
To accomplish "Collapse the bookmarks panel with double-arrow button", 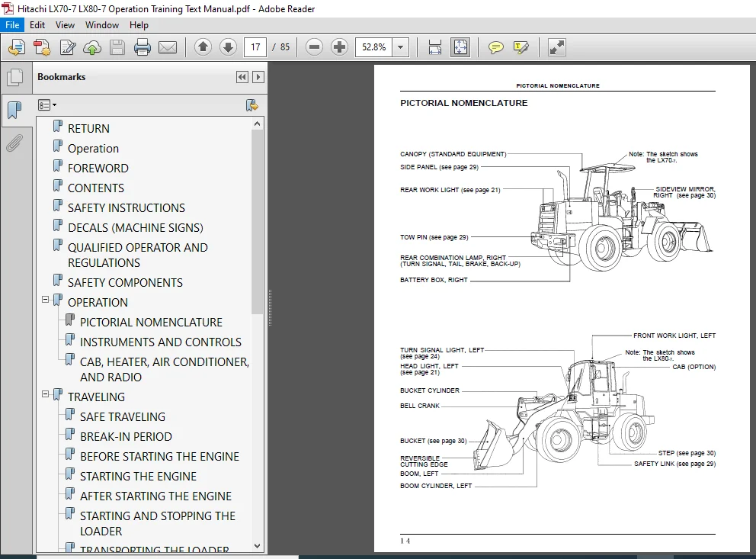I will 242,77.
